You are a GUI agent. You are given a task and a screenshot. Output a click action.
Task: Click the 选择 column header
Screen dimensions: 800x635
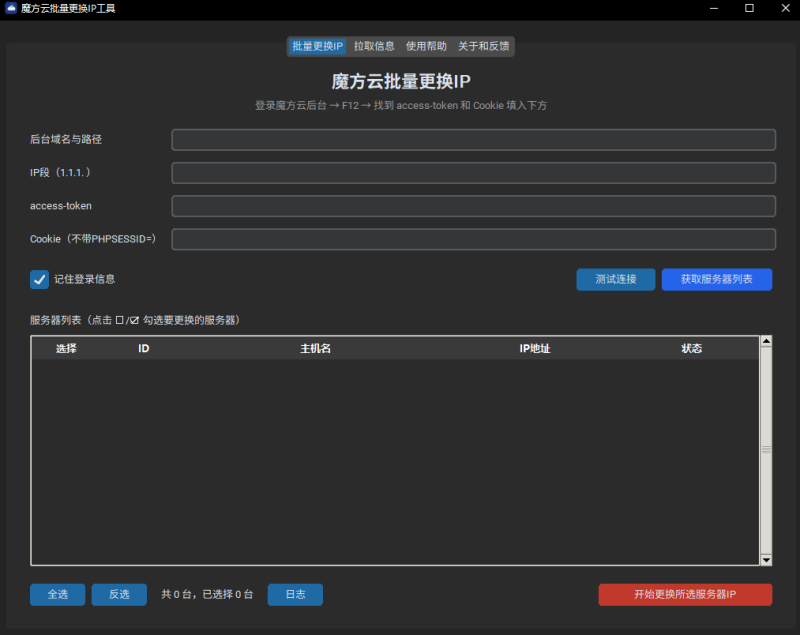66,348
